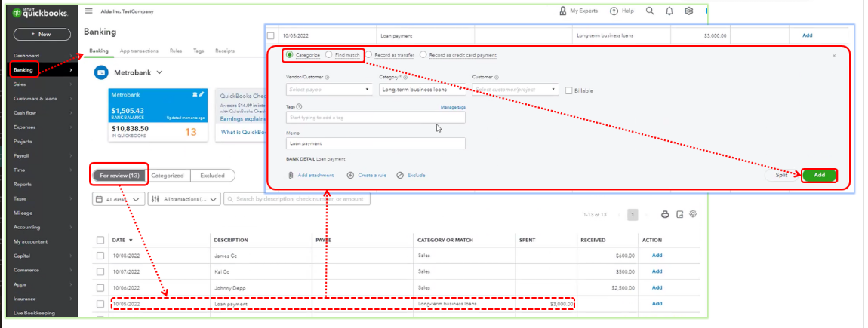Switch to the Tags tab
Screen dimensions: 868x328
[199, 51]
